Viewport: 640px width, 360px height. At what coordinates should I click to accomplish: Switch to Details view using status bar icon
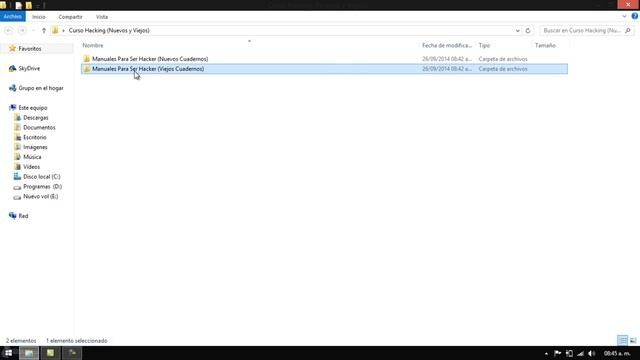point(622,340)
